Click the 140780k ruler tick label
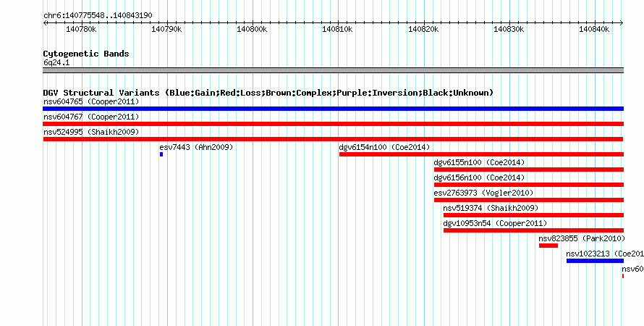Image resolution: width=644 pixels, height=326 pixels. tap(81, 29)
